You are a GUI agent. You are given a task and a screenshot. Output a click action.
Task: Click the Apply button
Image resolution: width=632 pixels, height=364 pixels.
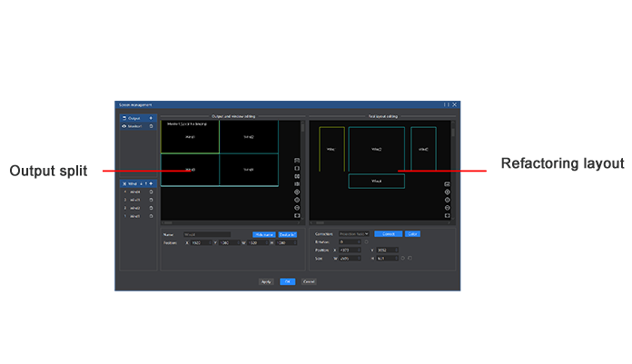pos(266,281)
